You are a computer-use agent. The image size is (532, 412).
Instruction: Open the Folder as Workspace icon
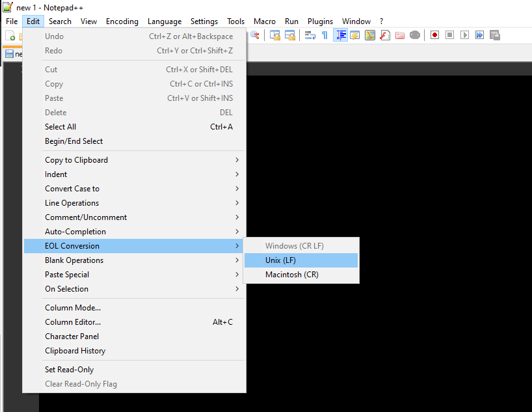(x=400, y=36)
